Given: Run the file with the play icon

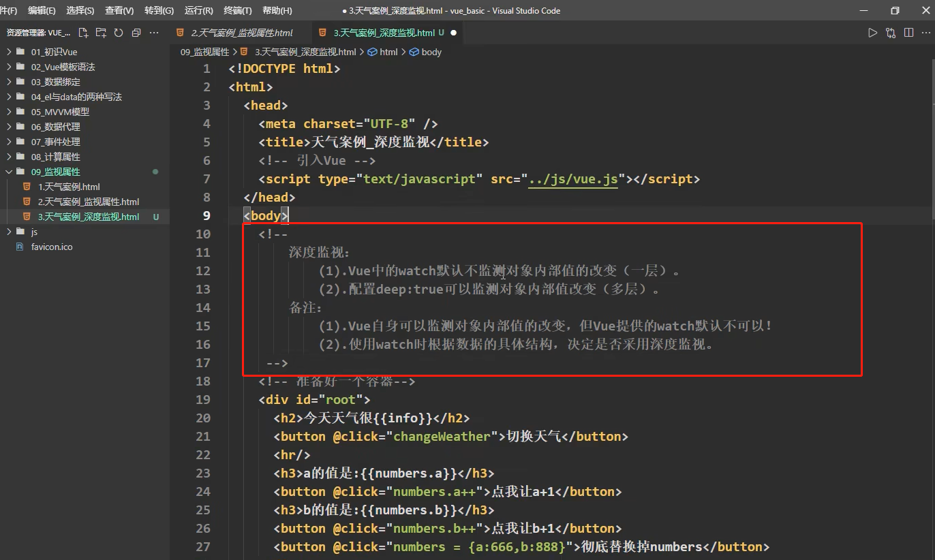Looking at the screenshot, I should (x=872, y=33).
